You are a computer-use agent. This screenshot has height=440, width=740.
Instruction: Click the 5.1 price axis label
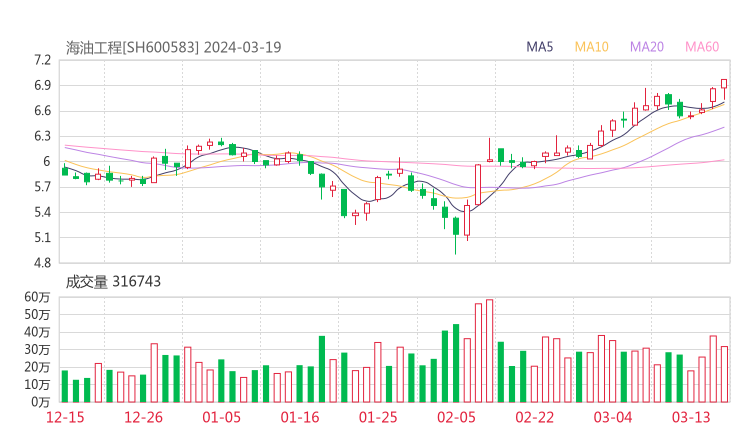(42, 237)
